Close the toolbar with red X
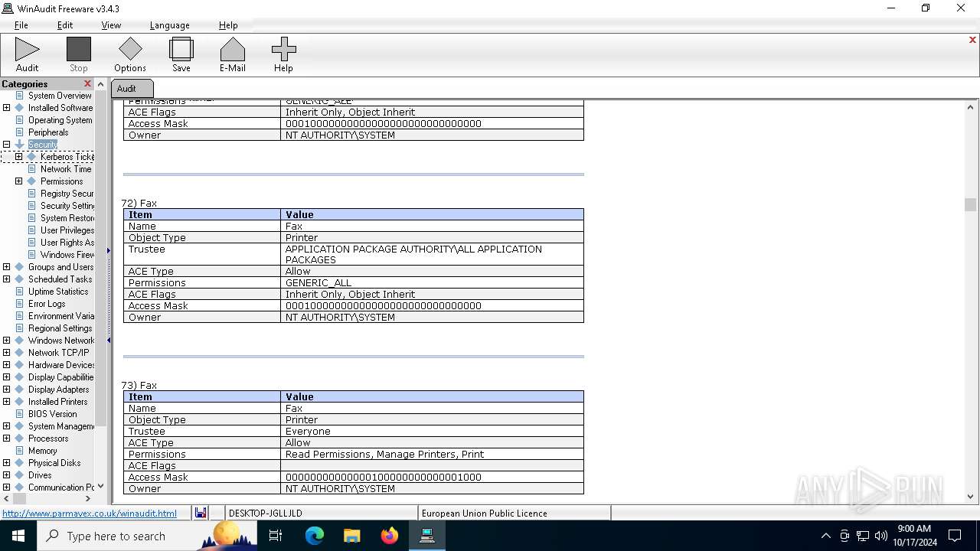The image size is (980, 551). pos(972,40)
